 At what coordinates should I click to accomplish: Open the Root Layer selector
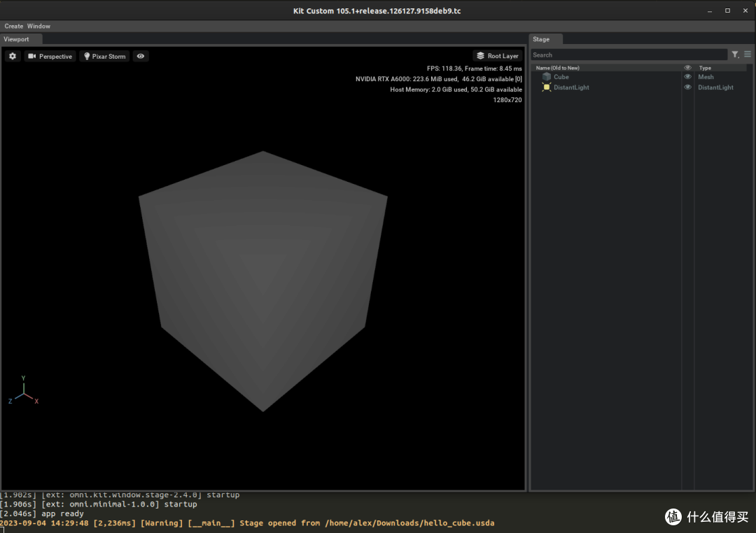497,56
